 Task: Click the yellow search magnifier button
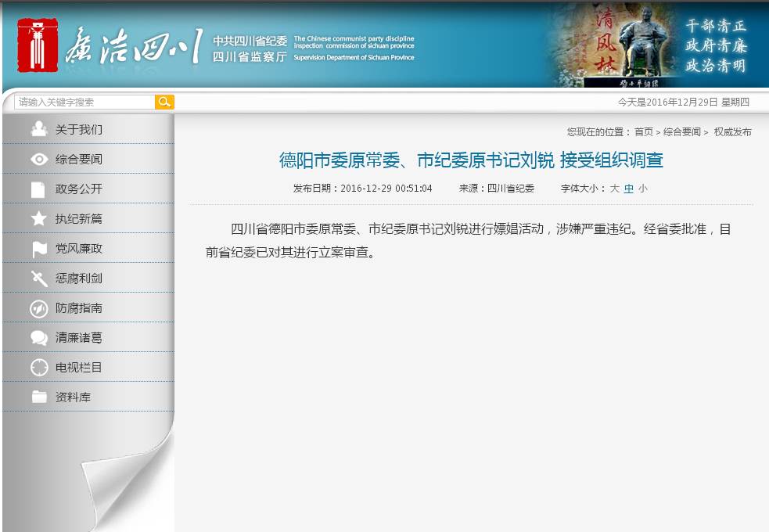[164, 102]
